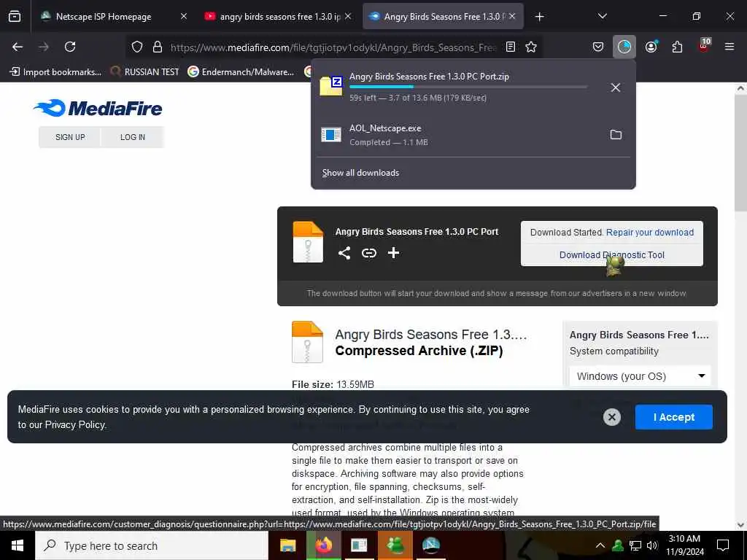
Task: Open the extensions puzzle icon
Action: pos(677,47)
